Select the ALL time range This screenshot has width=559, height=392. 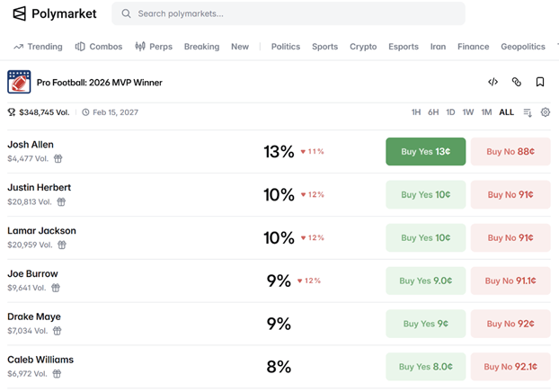[506, 112]
